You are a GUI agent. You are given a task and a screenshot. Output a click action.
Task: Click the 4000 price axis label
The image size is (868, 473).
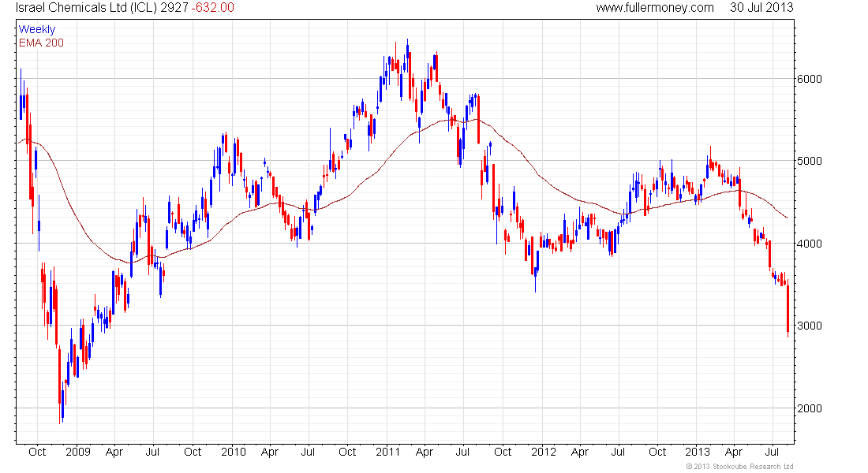810,244
